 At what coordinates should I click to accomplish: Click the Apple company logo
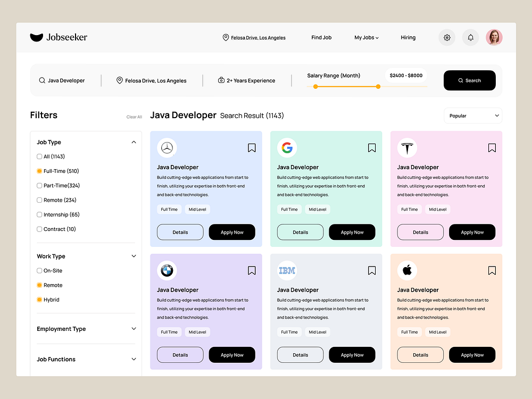(x=408, y=270)
